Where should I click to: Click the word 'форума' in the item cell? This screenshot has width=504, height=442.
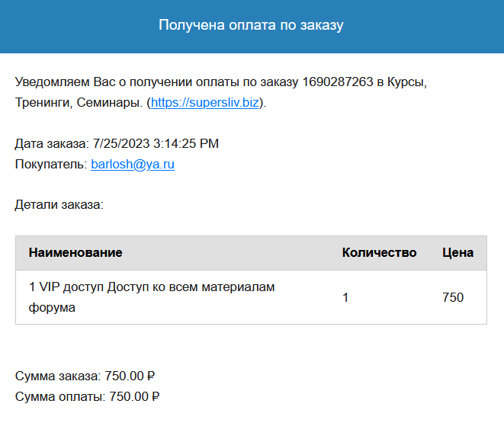(x=52, y=308)
